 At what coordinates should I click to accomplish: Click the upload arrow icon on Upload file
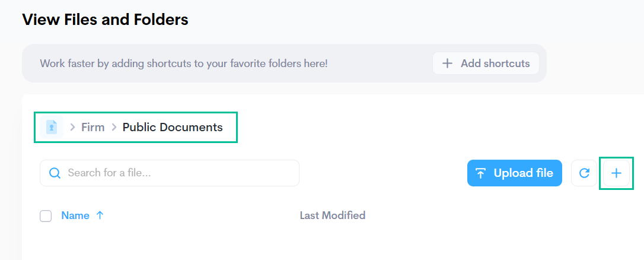point(481,173)
